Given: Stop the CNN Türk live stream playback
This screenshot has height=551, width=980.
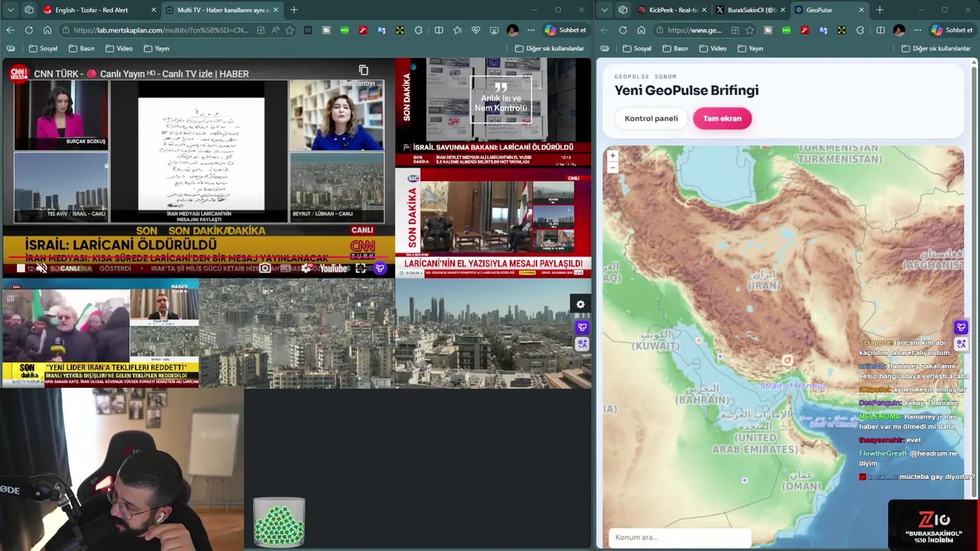Looking at the screenshot, I should coord(21,268).
